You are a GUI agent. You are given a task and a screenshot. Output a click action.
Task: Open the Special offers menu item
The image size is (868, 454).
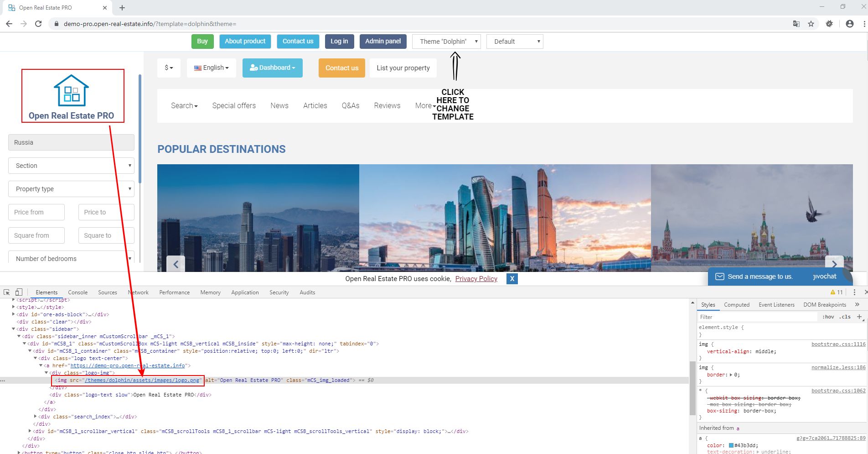(234, 105)
